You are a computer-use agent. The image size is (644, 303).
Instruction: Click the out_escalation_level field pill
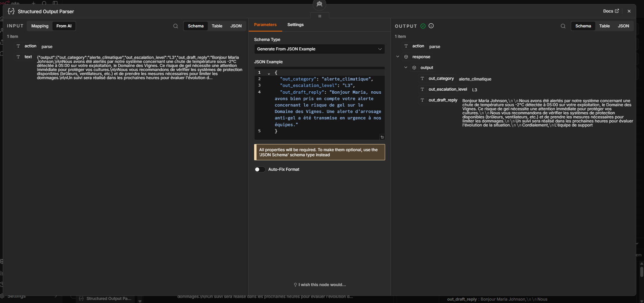click(x=444, y=89)
